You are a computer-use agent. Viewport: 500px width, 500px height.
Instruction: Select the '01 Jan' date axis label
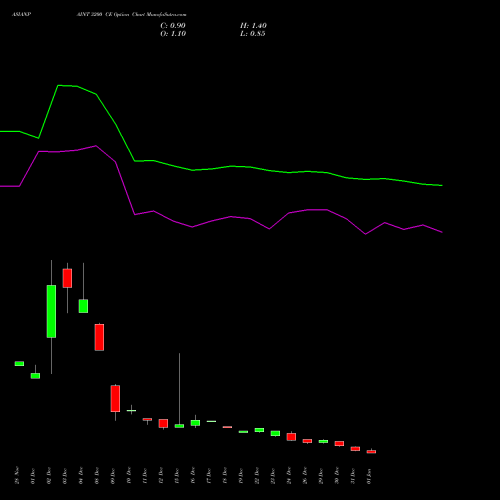(369, 475)
